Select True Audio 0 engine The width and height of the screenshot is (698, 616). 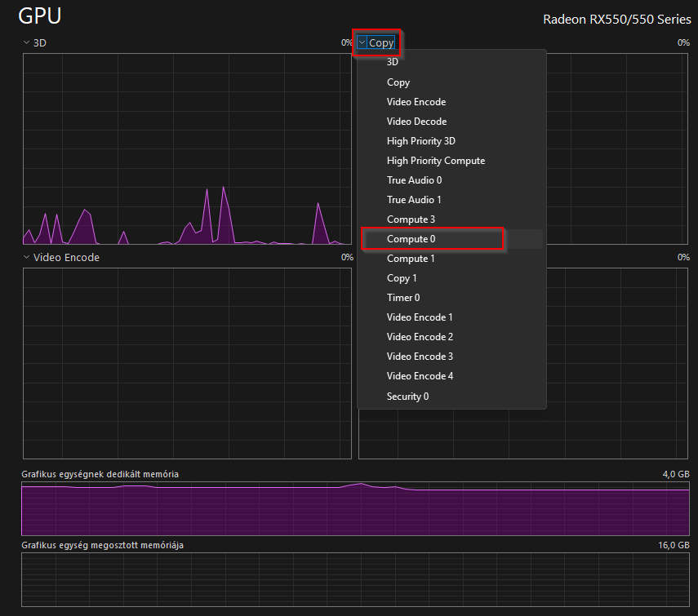click(414, 180)
